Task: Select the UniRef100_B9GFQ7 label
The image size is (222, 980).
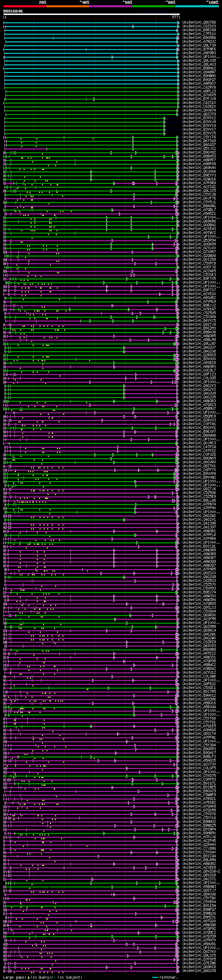Action: [199, 80]
